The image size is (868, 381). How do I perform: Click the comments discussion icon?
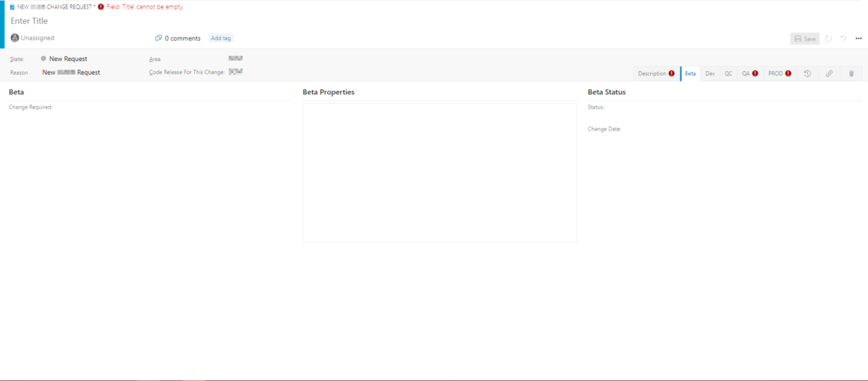click(x=159, y=38)
